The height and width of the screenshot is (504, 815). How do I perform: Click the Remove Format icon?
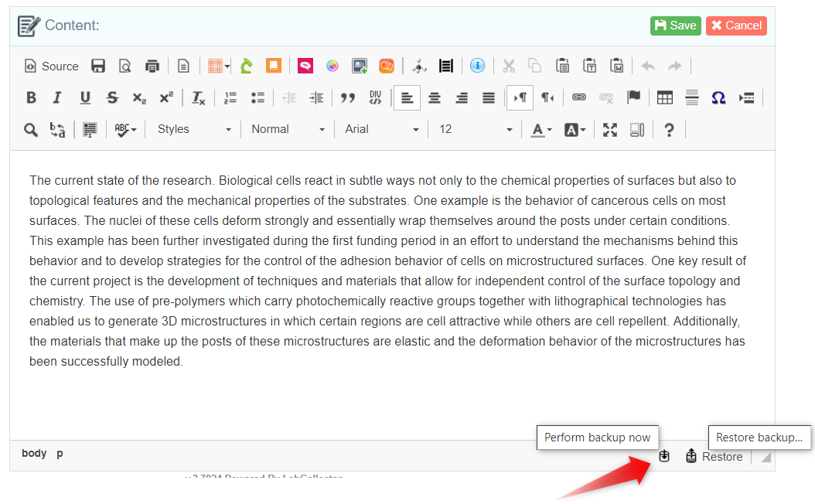click(x=198, y=97)
